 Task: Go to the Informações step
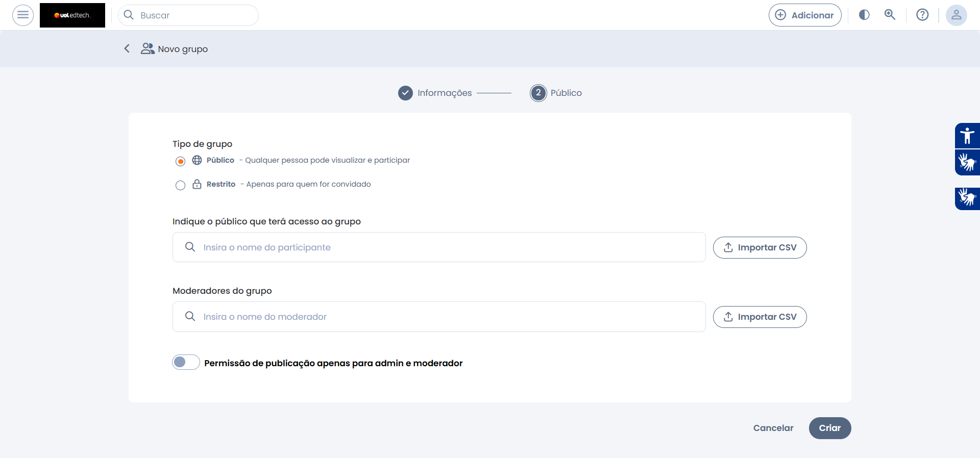[x=435, y=93]
